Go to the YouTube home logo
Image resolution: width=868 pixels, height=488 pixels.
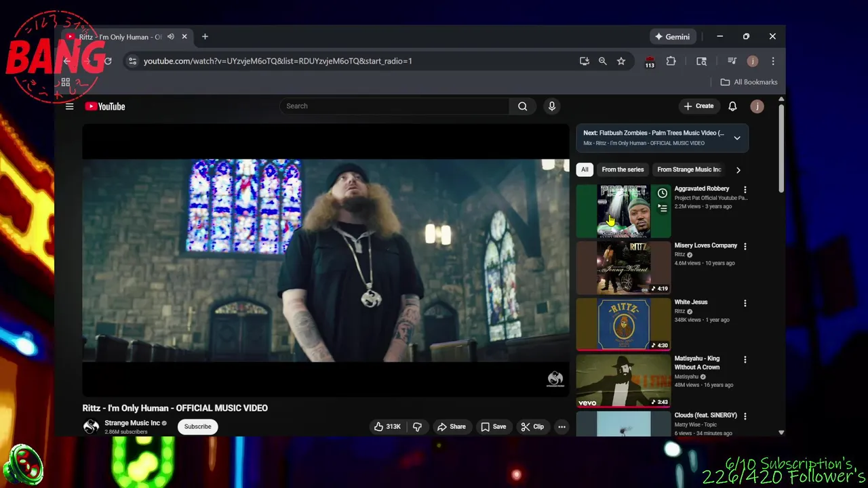(x=105, y=106)
